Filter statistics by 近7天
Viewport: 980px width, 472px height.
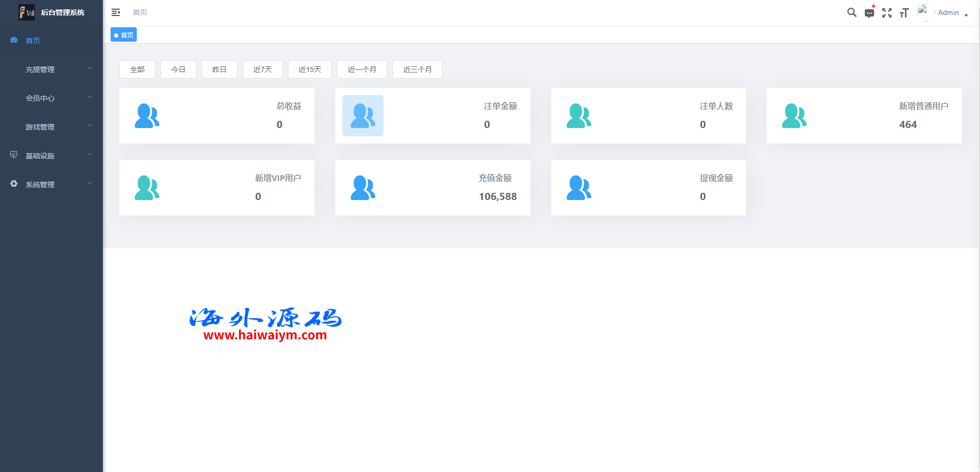point(262,69)
